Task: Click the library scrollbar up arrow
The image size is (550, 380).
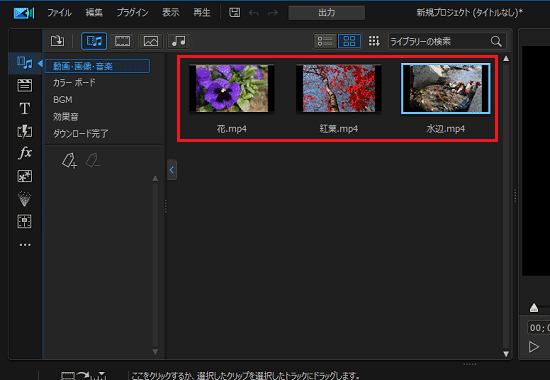Action: [x=506, y=59]
